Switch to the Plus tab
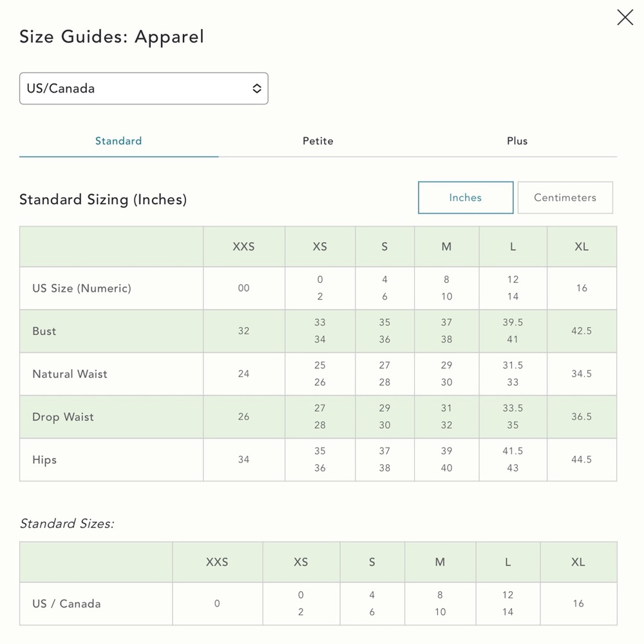 pos(517,141)
